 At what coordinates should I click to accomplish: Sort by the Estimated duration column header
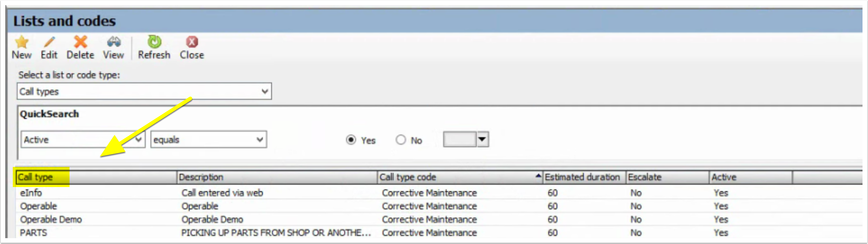click(x=585, y=177)
